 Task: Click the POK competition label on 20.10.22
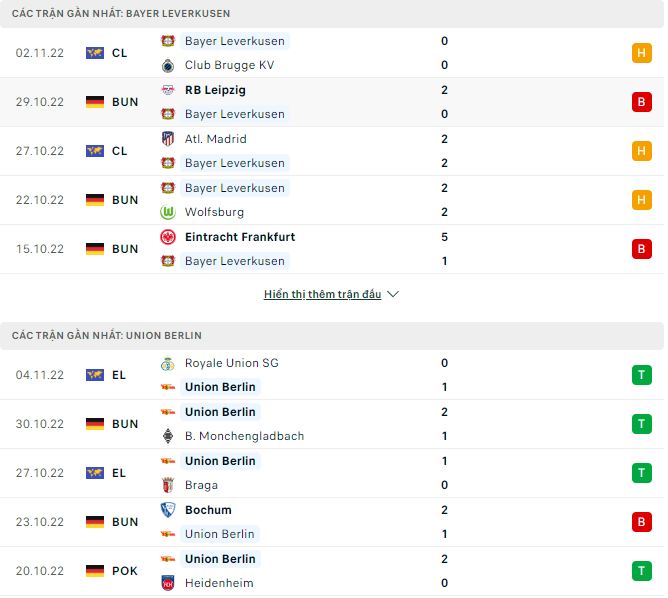pos(125,571)
